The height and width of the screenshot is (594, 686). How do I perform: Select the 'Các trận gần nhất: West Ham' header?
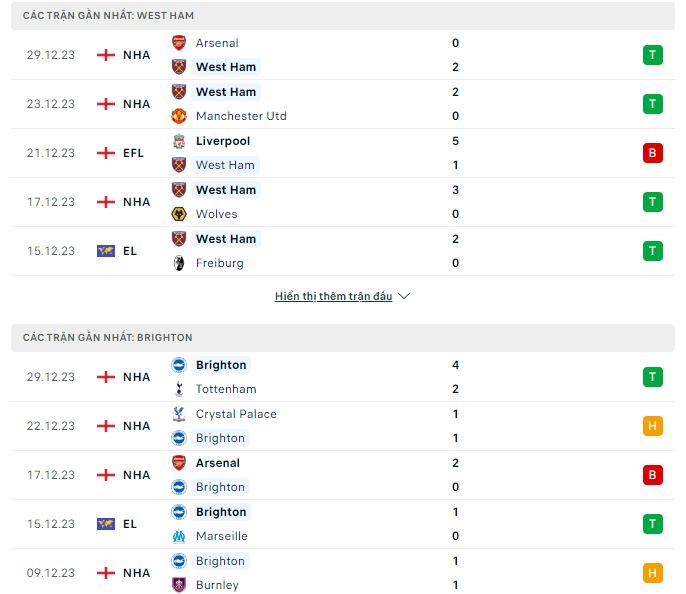(109, 16)
